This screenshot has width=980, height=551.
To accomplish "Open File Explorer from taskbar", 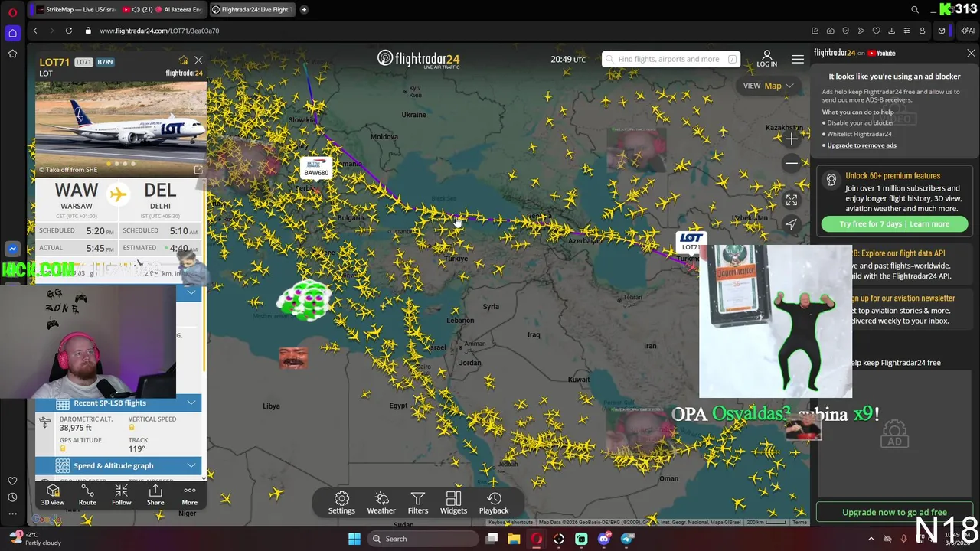I will tap(514, 539).
